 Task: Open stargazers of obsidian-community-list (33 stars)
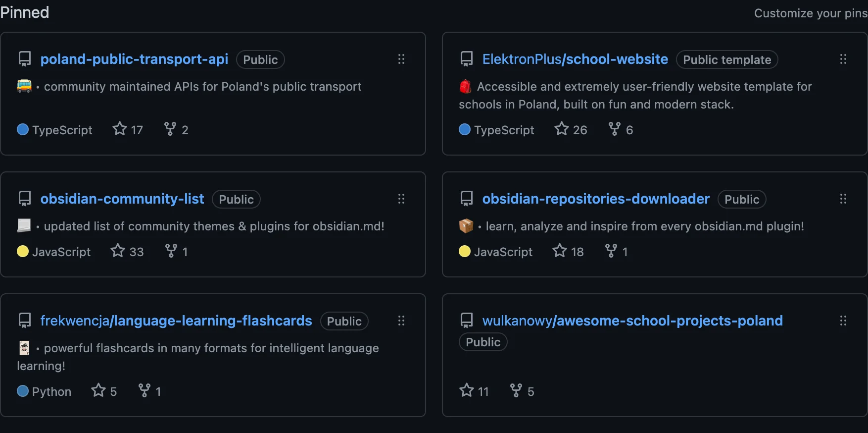pos(127,252)
